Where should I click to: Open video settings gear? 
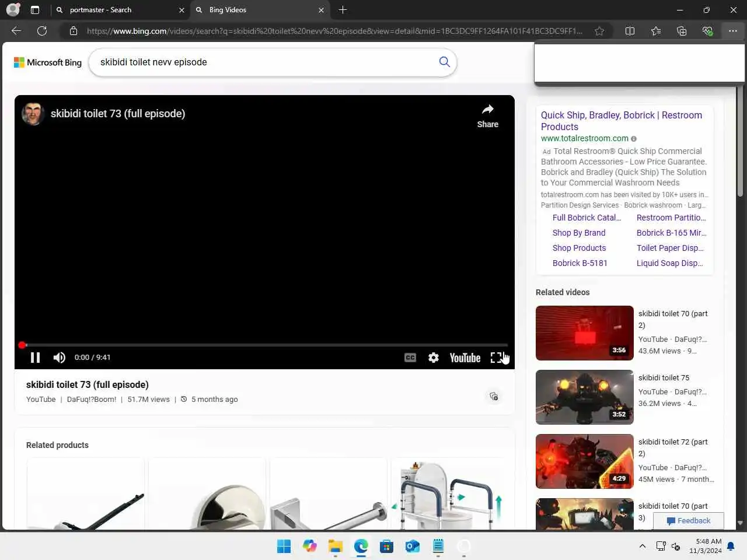coord(434,358)
